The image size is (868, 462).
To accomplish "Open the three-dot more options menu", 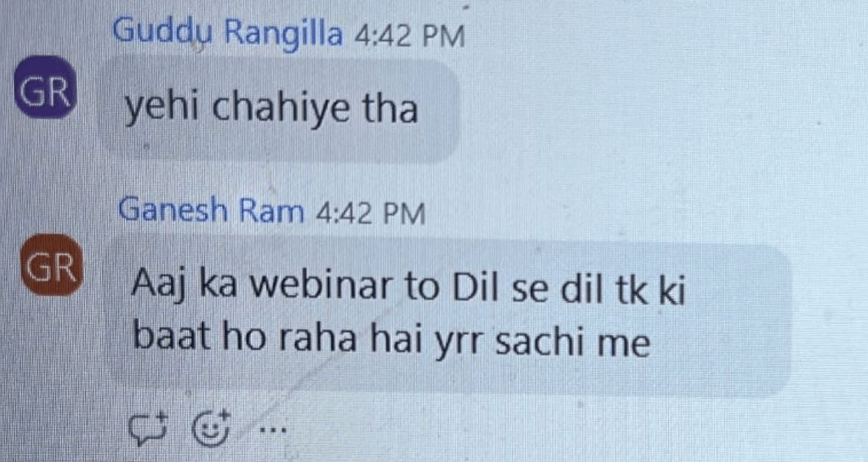I will tap(273, 428).
